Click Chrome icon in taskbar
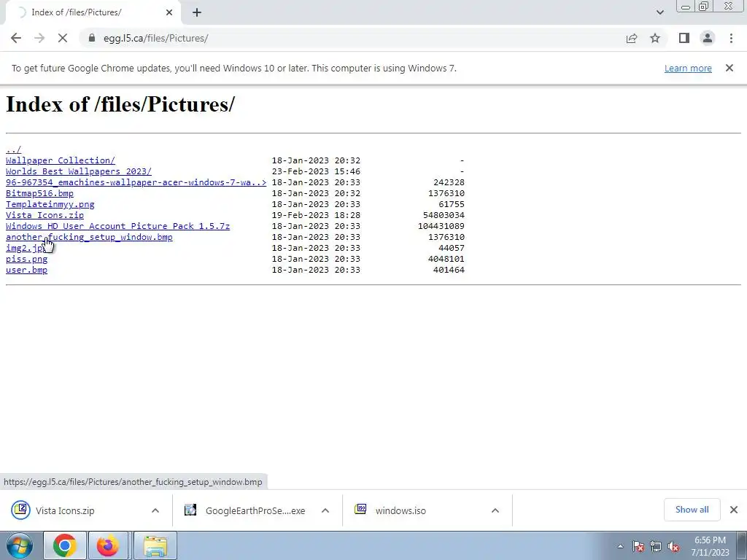The height and width of the screenshot is (560, 747). coord(65,545)
